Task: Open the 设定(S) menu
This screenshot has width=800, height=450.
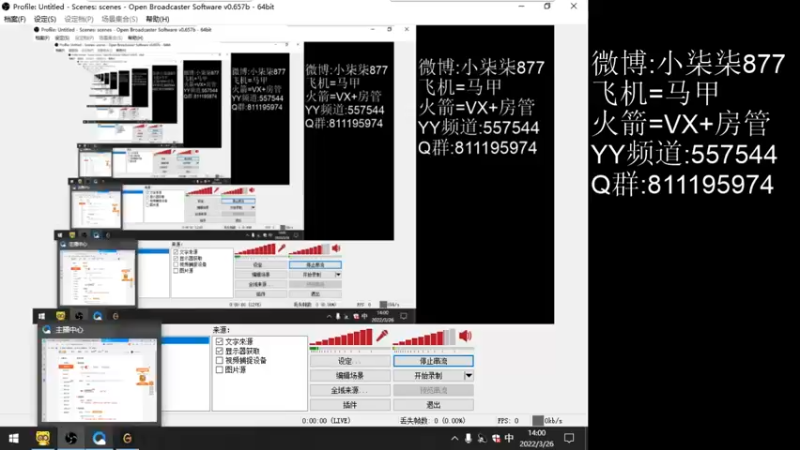Action: [x=45, y=19]
